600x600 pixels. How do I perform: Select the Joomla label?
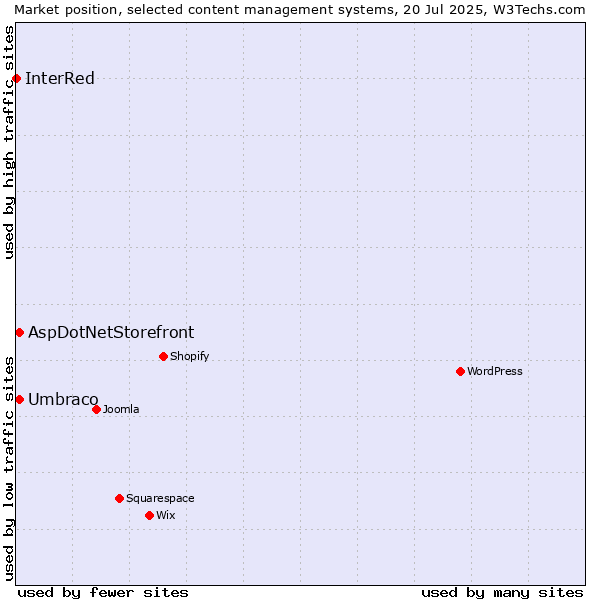[x=121, y=409]
